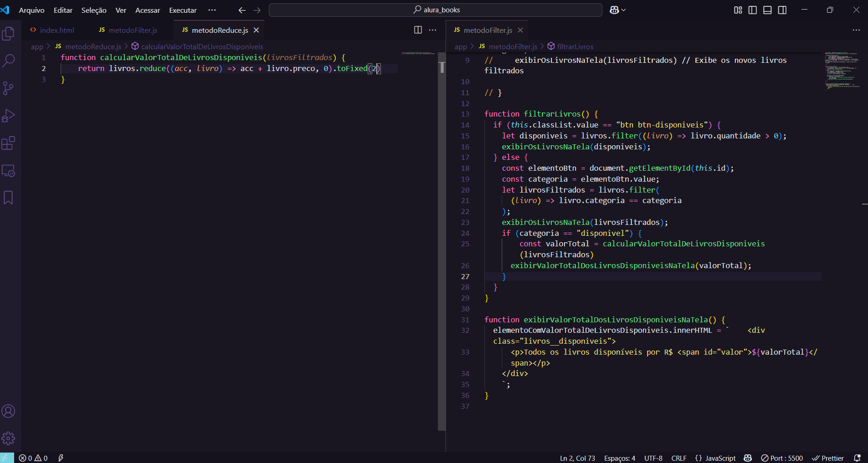Open Source Control view in activity bar

9,88
